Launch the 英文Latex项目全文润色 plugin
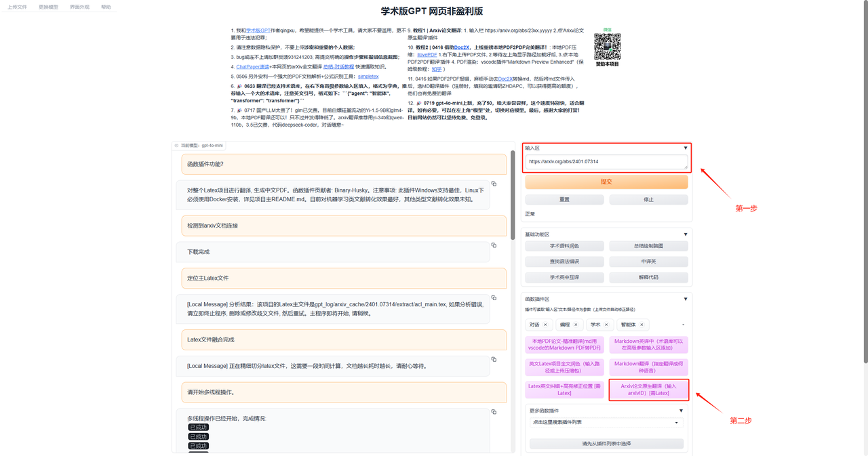Viewport: 868px width, 456px height. click(x=564, y=367)
